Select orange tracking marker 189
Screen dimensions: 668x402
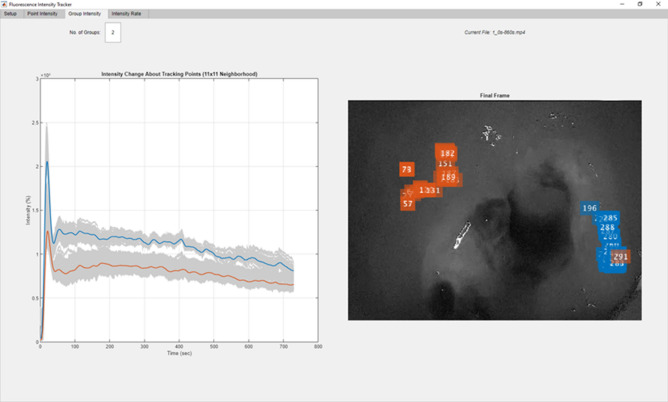pyautogui.click(x=449, y=177)
